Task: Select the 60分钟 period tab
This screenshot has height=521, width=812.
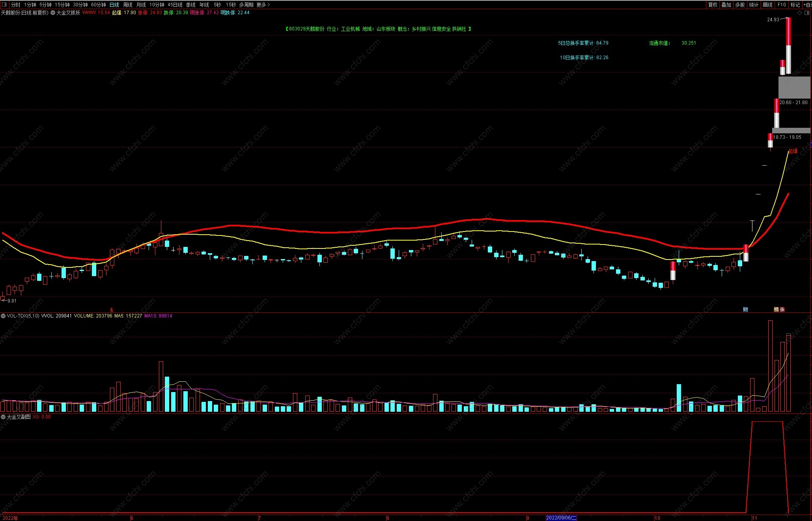Action: coord(98,5)
